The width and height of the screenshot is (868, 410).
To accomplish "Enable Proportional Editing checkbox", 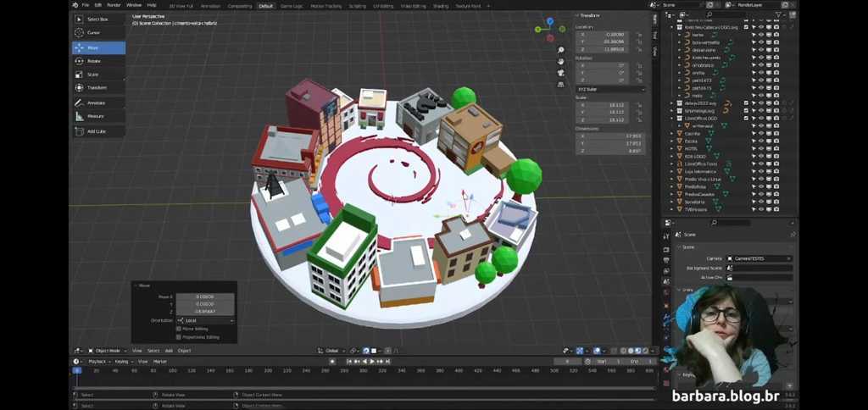I will click(178, 337).
